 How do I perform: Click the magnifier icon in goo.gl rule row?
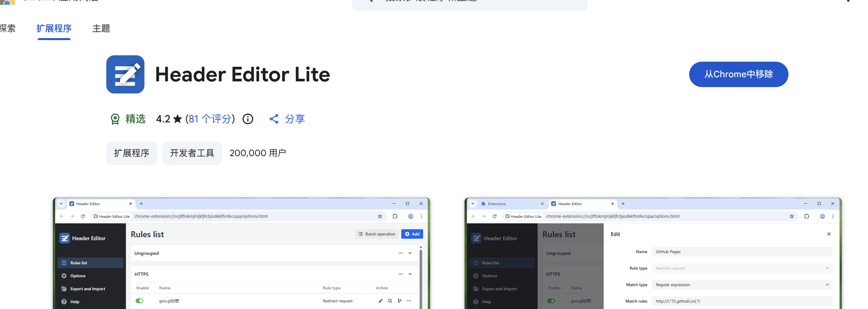[x=390, y=301]
